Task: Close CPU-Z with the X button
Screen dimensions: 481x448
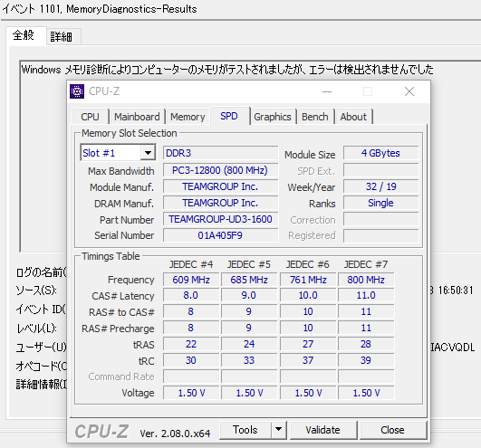Action: coord(409,91)
